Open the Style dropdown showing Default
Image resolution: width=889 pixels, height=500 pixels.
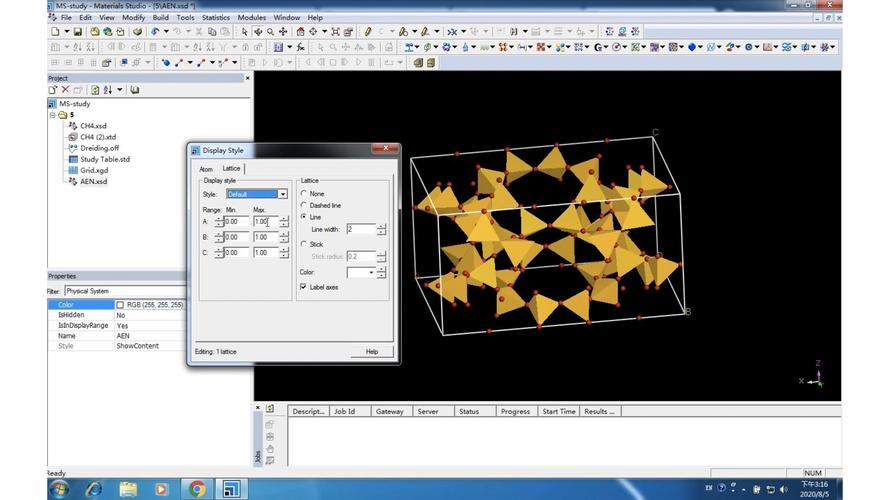click(283, 194)
